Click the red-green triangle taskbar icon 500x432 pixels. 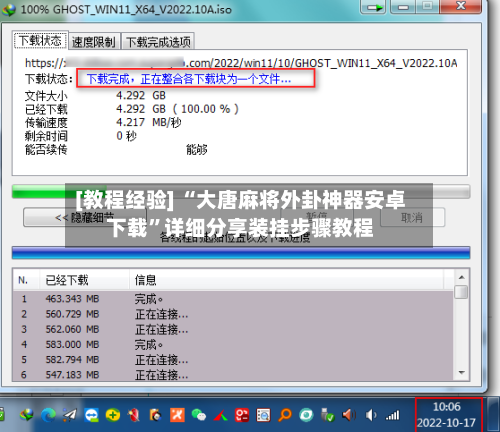pyautogui.click(x=220, y=416)
